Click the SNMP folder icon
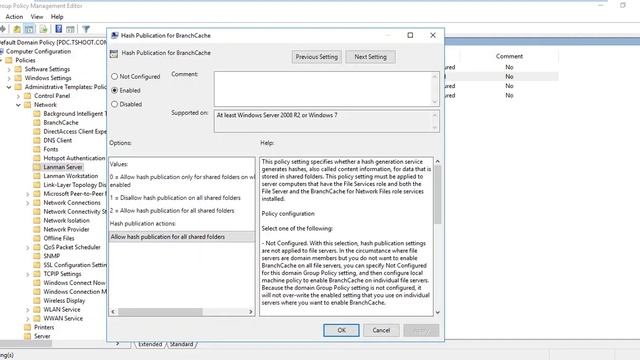This screenshot has width=640, height=360. 37,256
